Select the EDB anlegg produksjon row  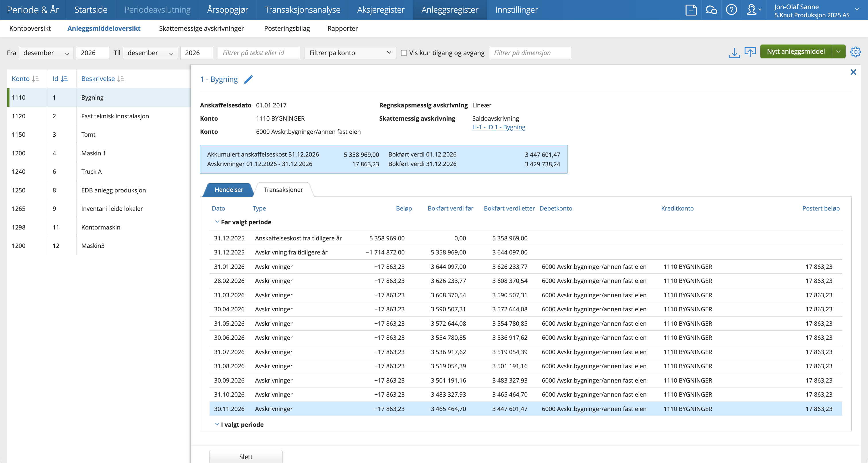[x=99, y=190]
